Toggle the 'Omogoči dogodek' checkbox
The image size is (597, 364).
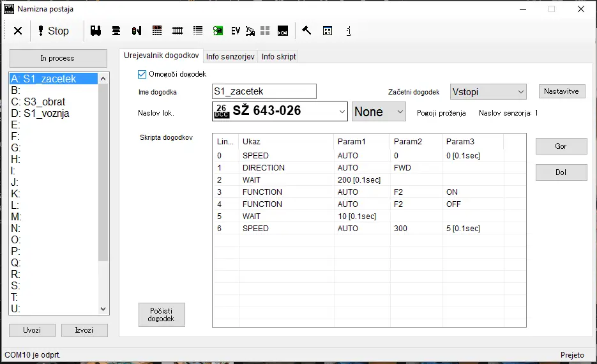[x=142, y=74]
